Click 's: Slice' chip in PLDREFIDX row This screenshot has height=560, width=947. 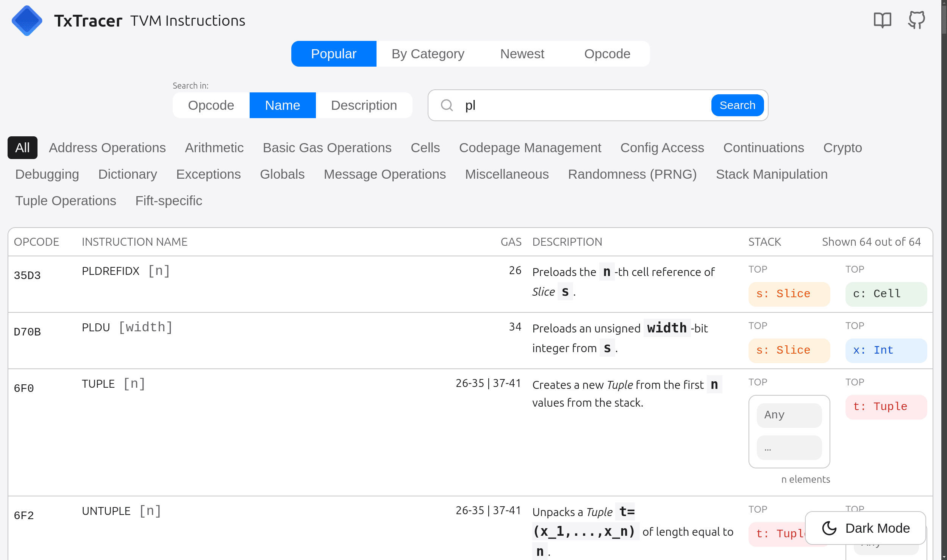(789, 294)
